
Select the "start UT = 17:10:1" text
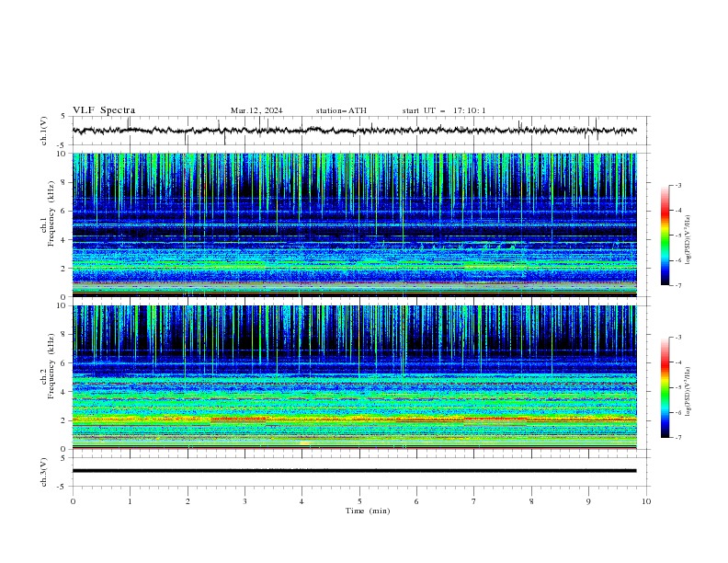[444, 110]
